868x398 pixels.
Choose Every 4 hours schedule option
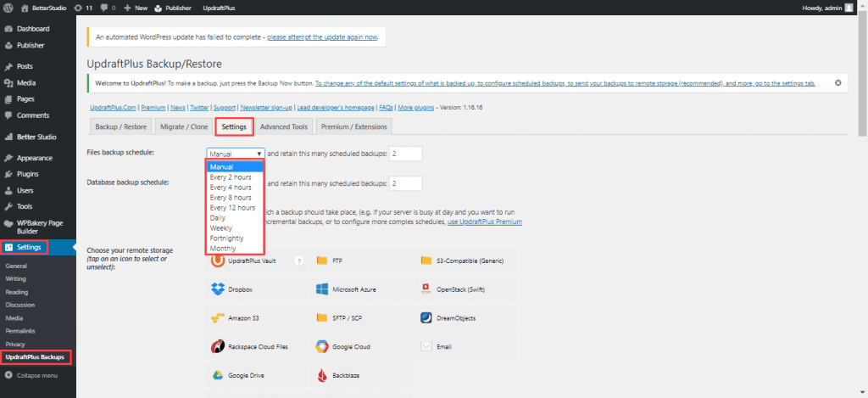(231, 188)
